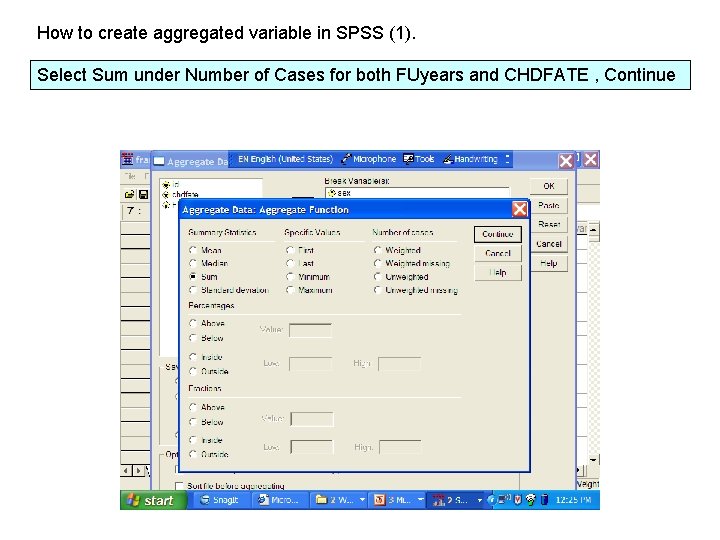Select Fractions Below radio button

pyautogui.click(x=193, y=422)
